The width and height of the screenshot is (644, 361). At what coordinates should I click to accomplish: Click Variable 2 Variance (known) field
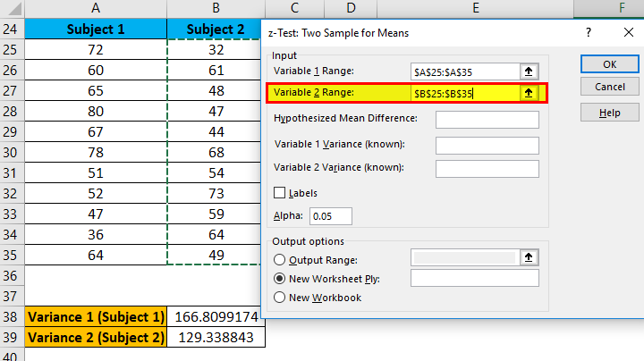coord(487,169)
